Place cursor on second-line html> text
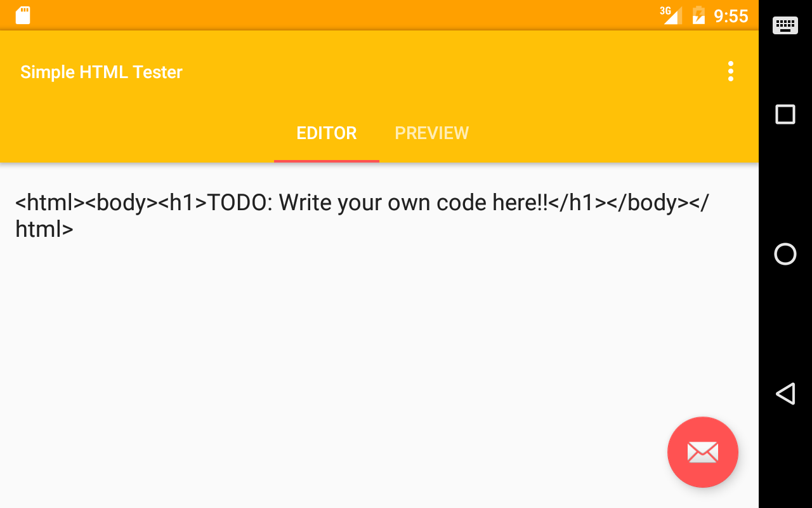The height and width of the screenshot is (508, 812). click(x=44, y=229)
